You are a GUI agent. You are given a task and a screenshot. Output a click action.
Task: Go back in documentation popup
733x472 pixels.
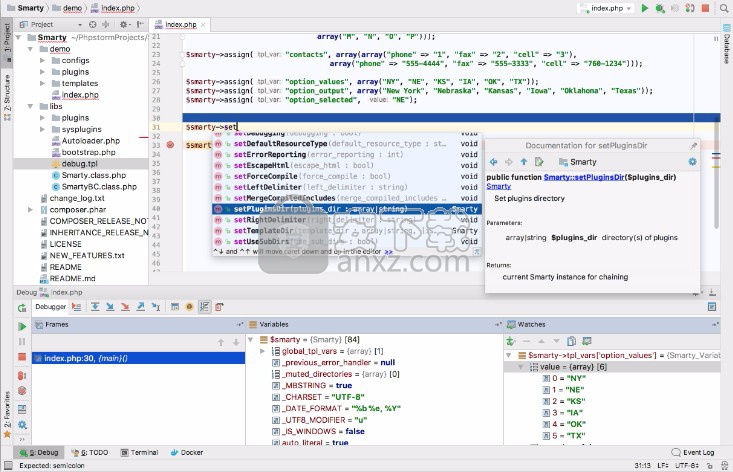[494, 162]
